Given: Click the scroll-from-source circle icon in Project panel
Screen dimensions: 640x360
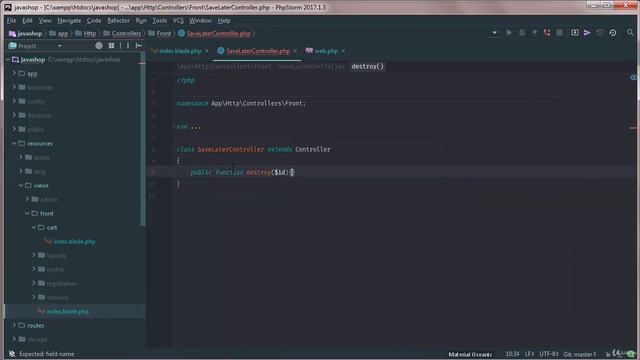Looking at the screenshot, I should pos(99,46).
